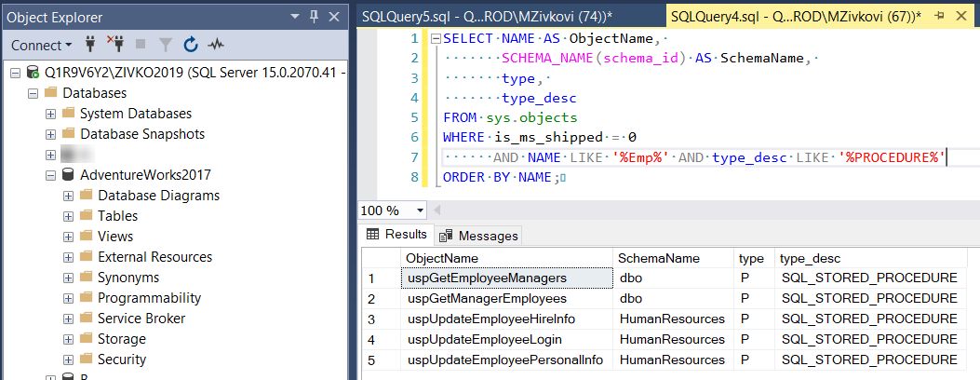The image size is (980, 380).
Task: Open the Connect dropdown menu
Action: click(41, 45)
